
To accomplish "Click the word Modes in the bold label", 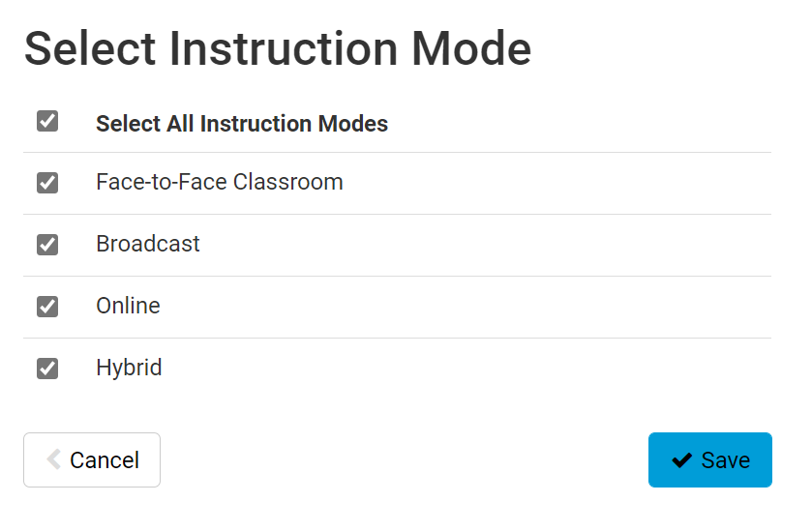I will point(355,124).
